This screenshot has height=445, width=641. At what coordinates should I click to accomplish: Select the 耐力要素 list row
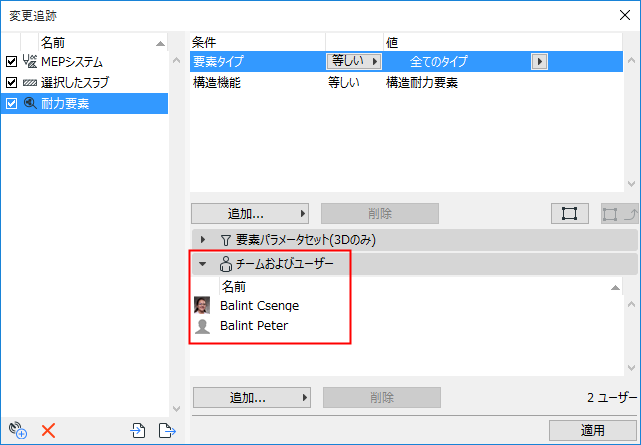[x=84, y=103]
